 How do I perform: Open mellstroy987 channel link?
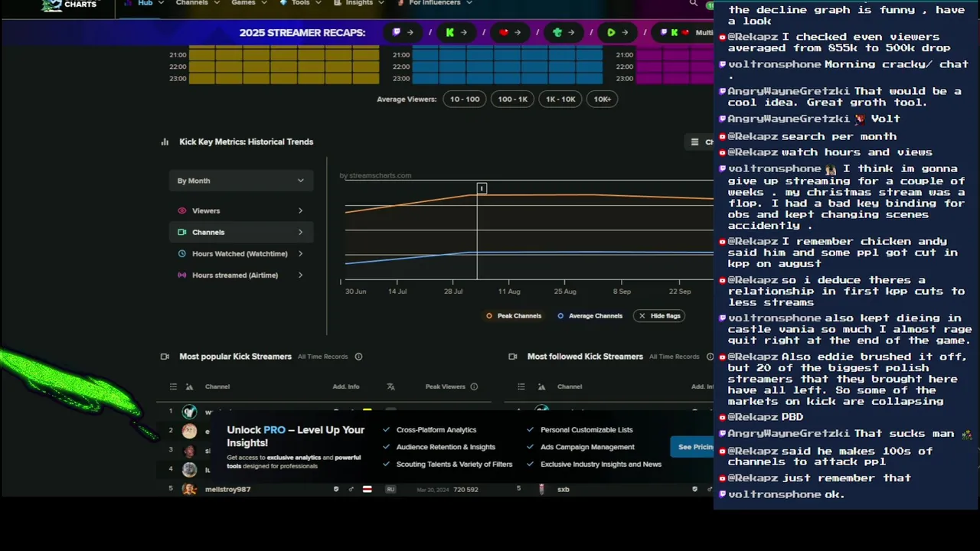point(227,489)
